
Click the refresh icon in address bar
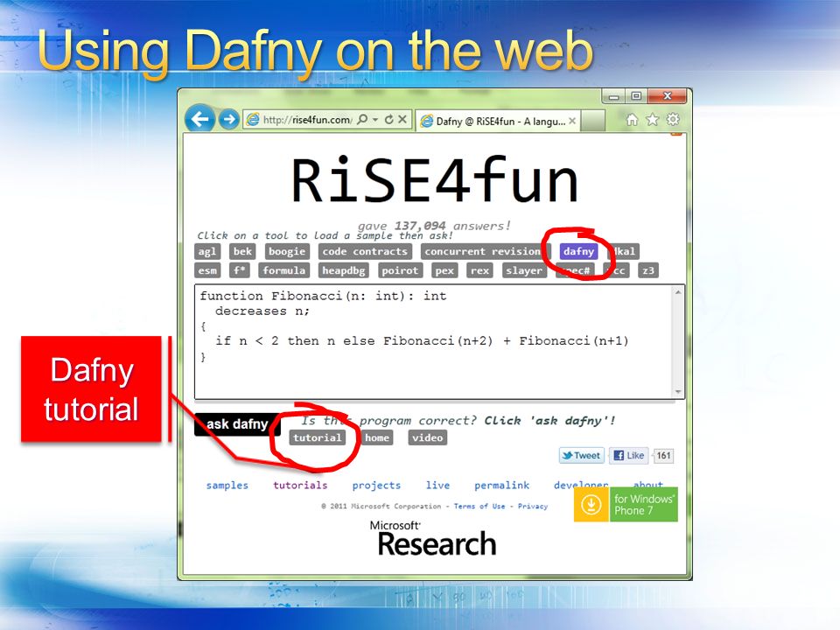click(389, 119)
